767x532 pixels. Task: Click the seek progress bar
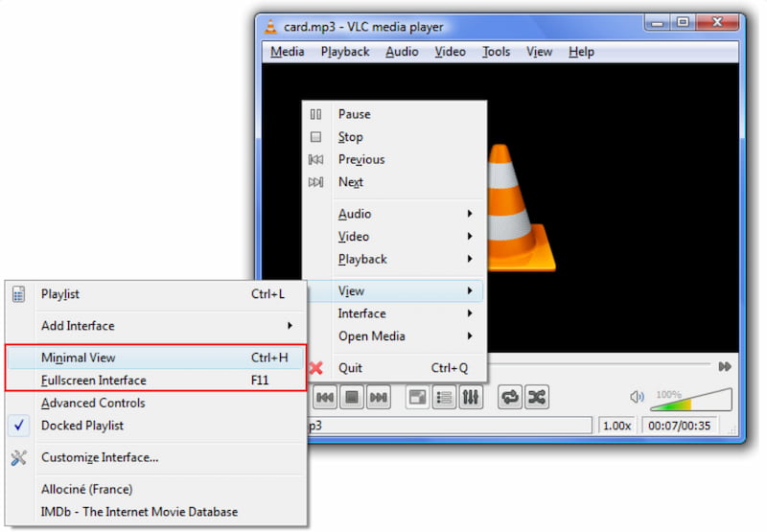pyautogui.click(x=599, y=364)
